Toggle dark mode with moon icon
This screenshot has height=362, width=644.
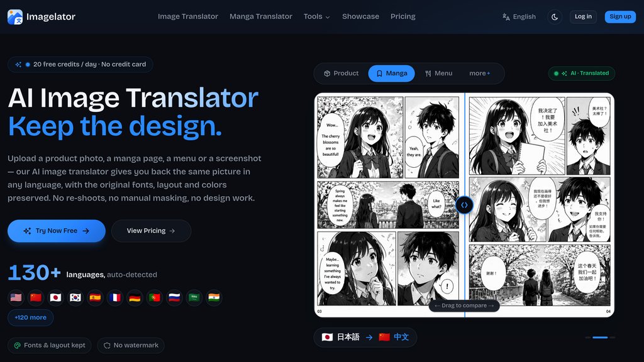click(554, 17)
